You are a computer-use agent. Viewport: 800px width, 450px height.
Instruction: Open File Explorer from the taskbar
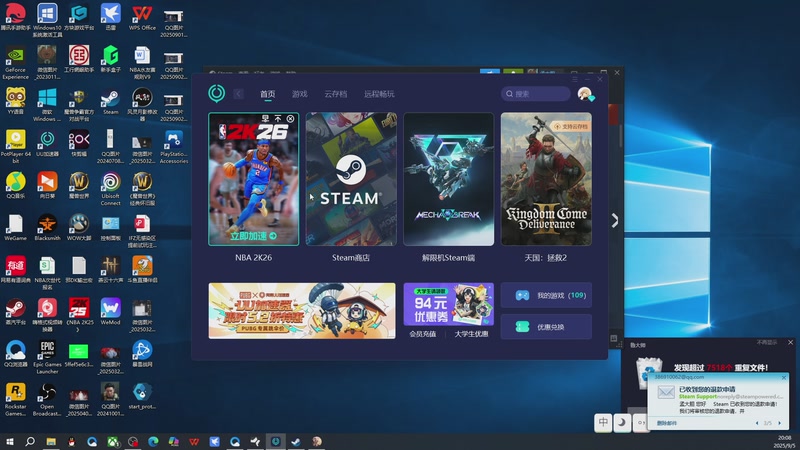coord(51,441)
